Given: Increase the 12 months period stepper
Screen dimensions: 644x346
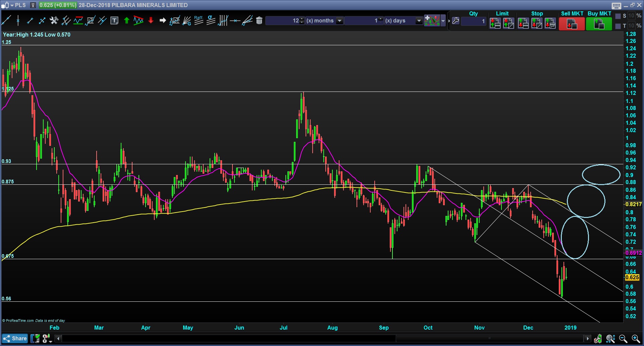Looking at the screenshot, I should 302,19.
